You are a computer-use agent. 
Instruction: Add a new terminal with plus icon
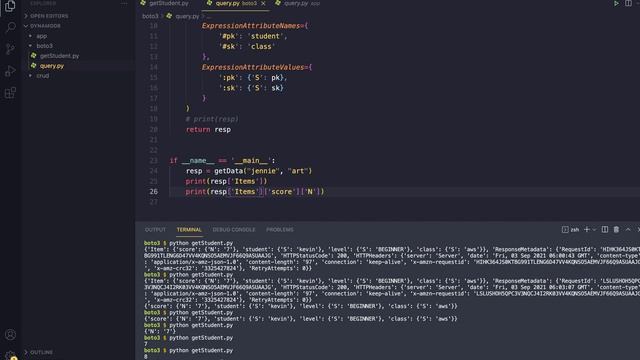point(587,230)
